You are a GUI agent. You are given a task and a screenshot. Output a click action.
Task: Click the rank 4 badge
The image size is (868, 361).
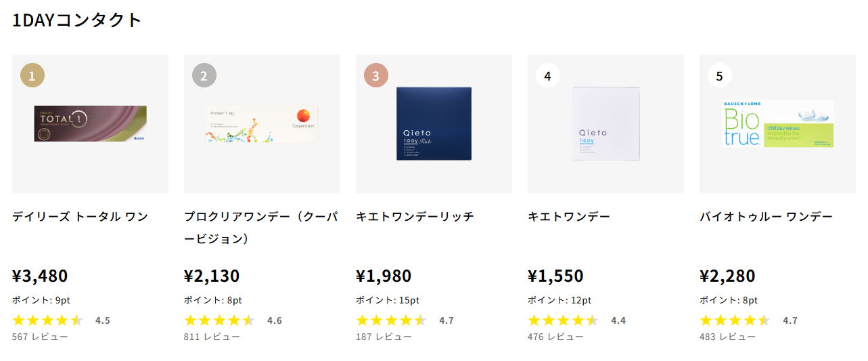pos(548,75)
